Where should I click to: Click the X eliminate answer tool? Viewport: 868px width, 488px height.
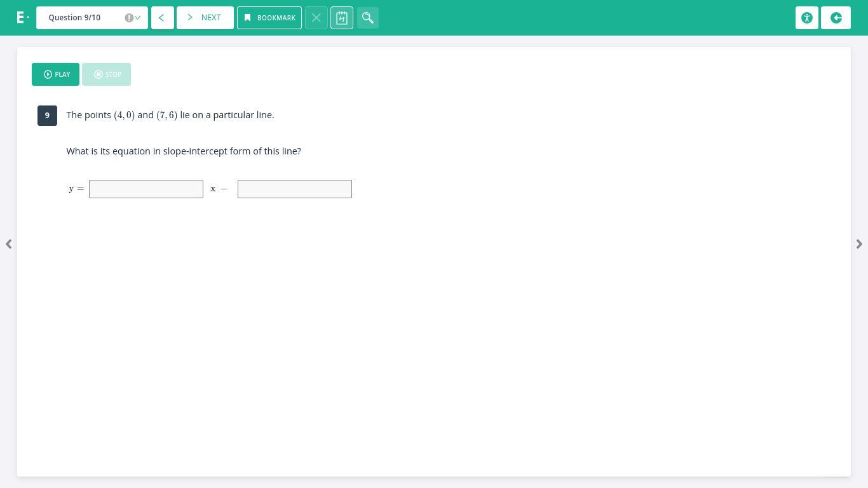click(316, 18)
